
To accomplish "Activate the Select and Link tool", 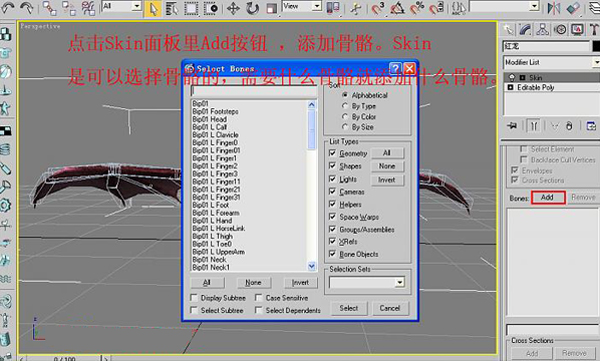I will tap(50, 8).
